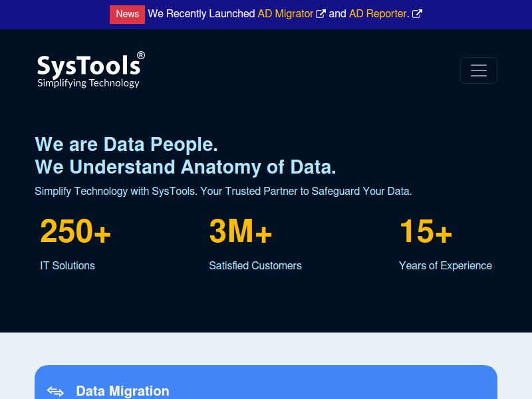The image size is (532, 399).
Task: Select the Data Migration heading
Action: coord(123,391)
